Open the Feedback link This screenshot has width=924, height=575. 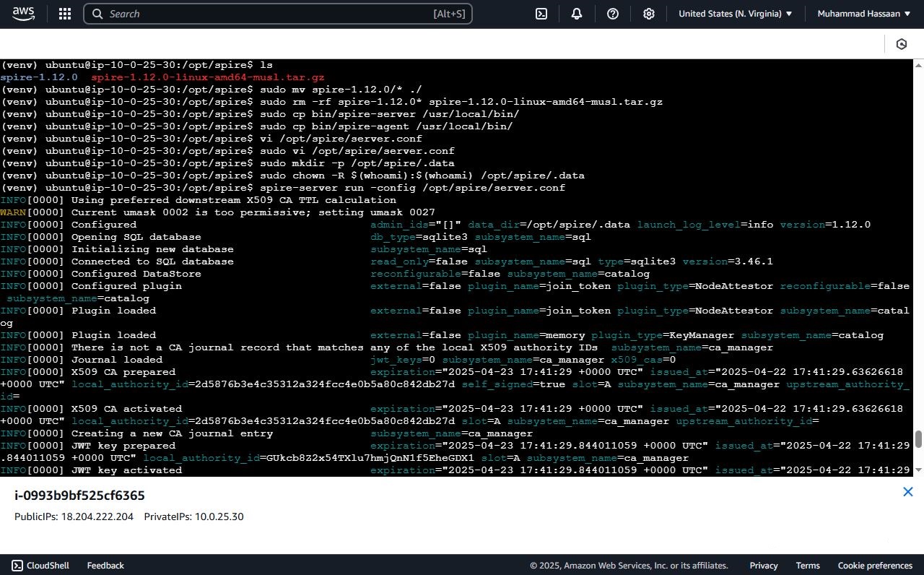click(x=105, y=566)
